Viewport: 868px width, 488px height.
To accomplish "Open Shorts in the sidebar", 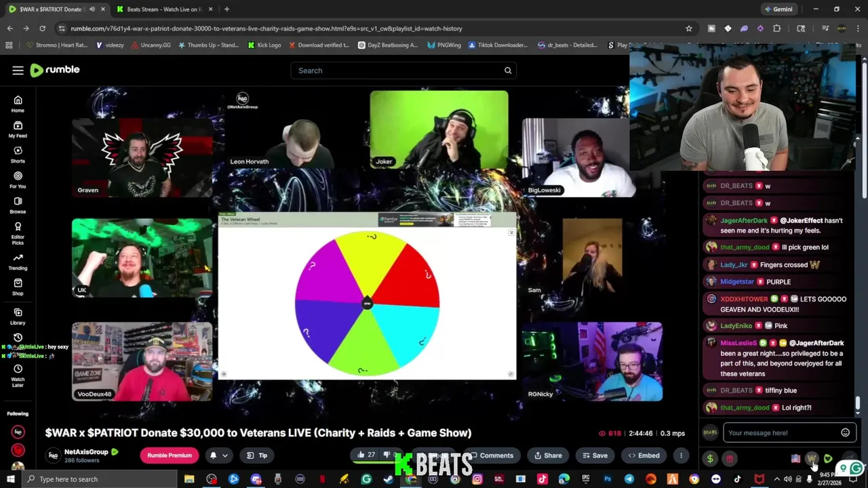I will click(18, 155).
